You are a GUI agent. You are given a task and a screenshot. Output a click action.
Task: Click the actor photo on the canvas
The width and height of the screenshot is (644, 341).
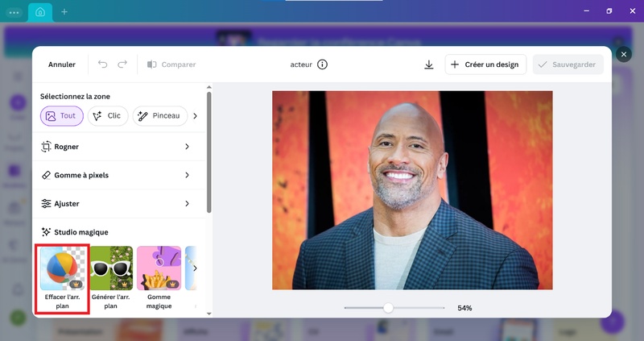tap(412, 190)
